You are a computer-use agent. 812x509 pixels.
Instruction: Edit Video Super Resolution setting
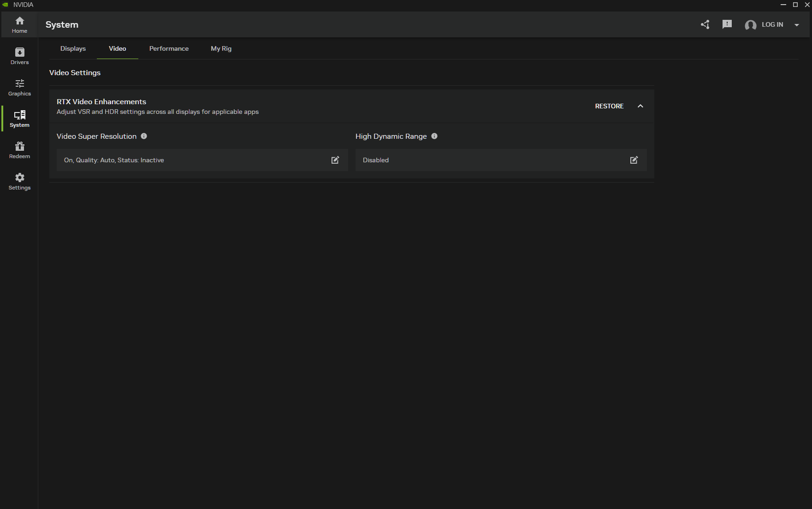[x=335, y=160]
